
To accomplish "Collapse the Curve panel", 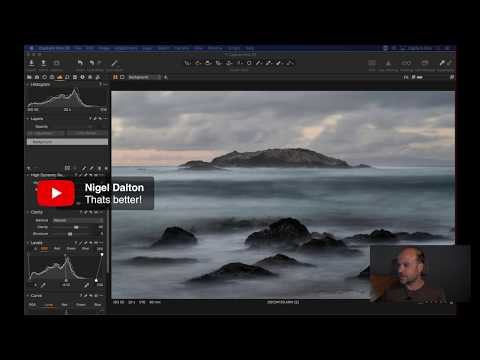I will click(x=28, y=296).
